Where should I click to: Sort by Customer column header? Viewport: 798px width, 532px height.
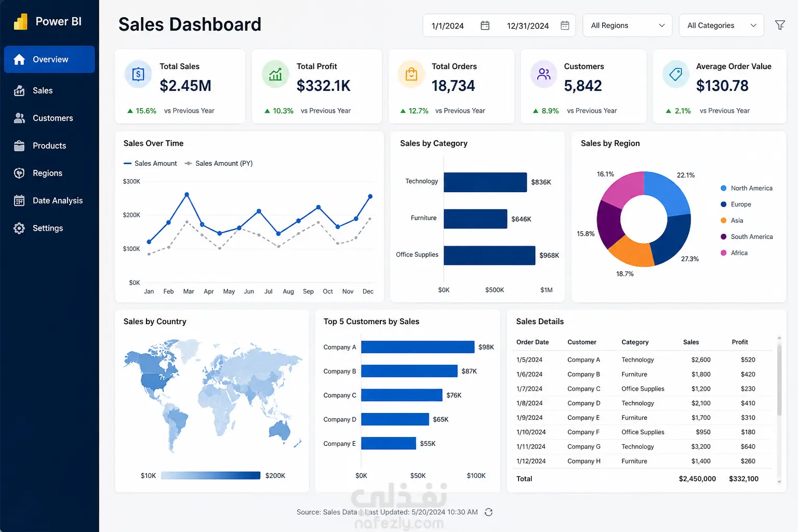(582, 342)
